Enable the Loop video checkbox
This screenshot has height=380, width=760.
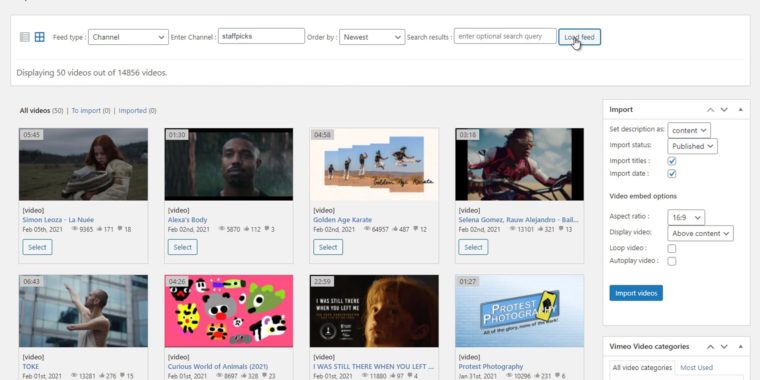[672, 249]
